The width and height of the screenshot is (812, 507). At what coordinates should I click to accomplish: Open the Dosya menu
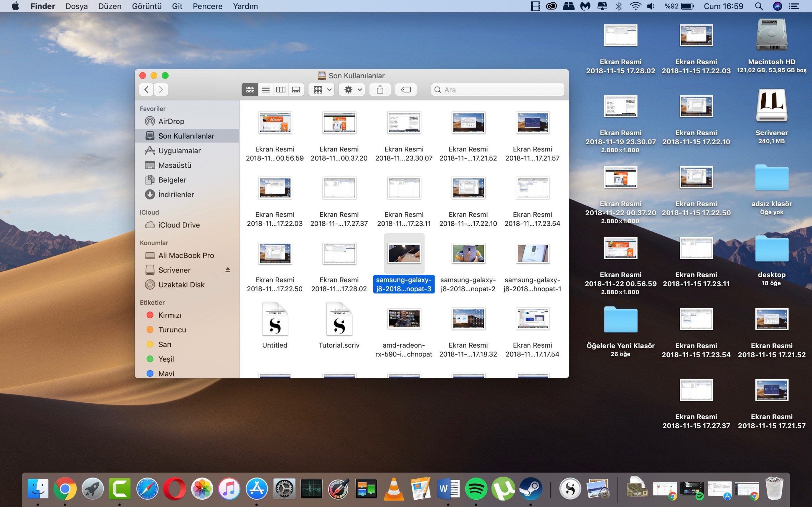[76, 6]
